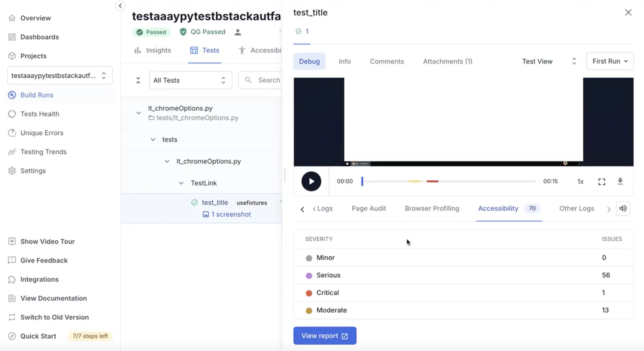Open the All Tests filter dropdown

pos(190,80)
